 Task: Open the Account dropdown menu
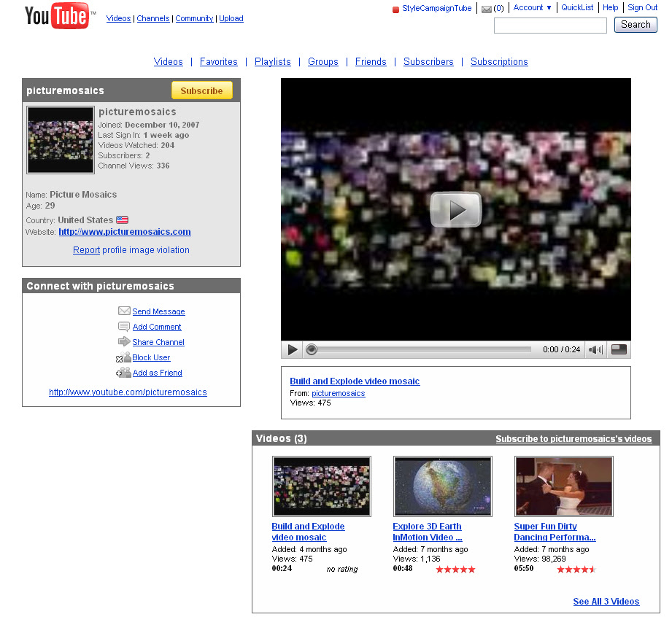coord(532,7)
